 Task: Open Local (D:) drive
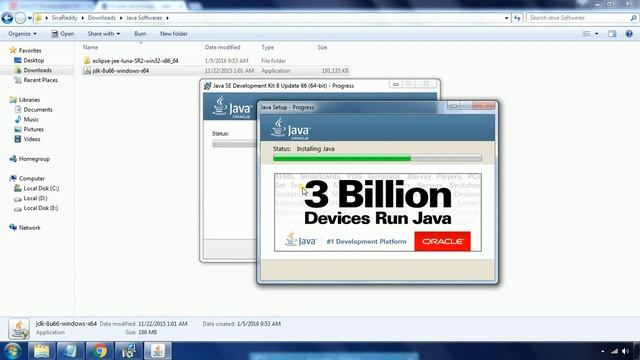[31, 198]
